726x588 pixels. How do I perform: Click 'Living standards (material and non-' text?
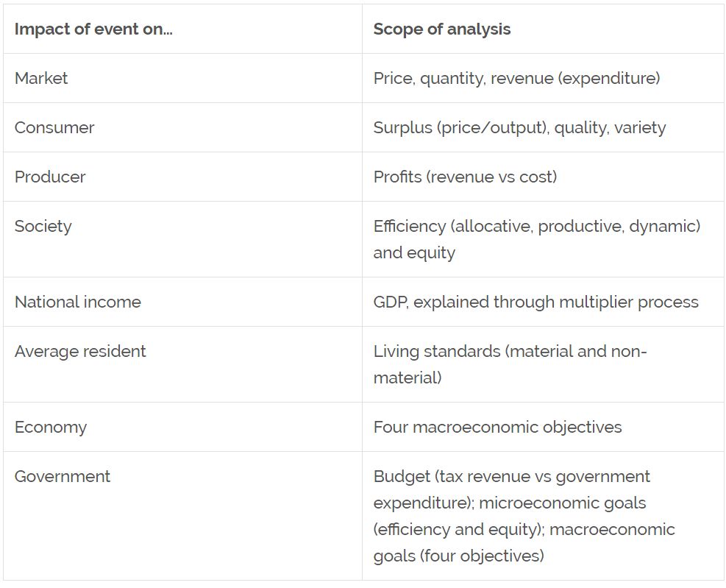point(510,351)
